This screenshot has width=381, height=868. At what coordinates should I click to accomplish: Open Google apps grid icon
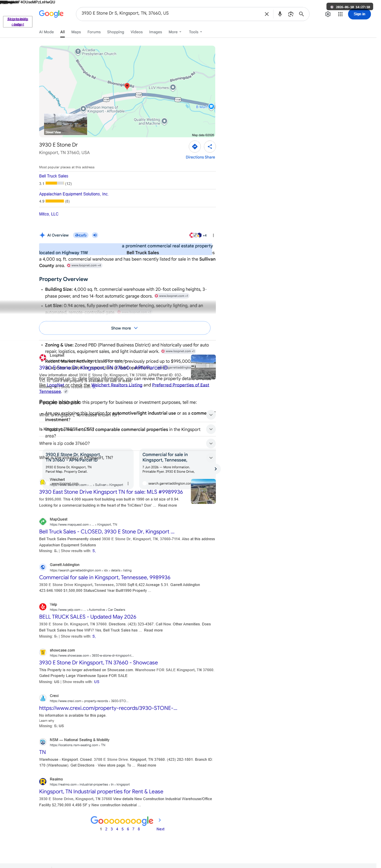(340, 14)
